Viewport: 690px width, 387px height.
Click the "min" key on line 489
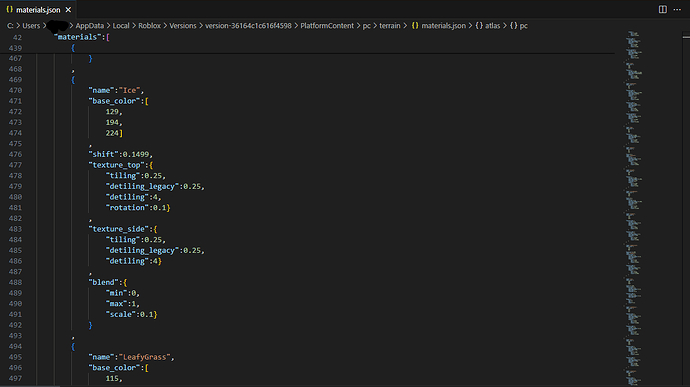116,293
